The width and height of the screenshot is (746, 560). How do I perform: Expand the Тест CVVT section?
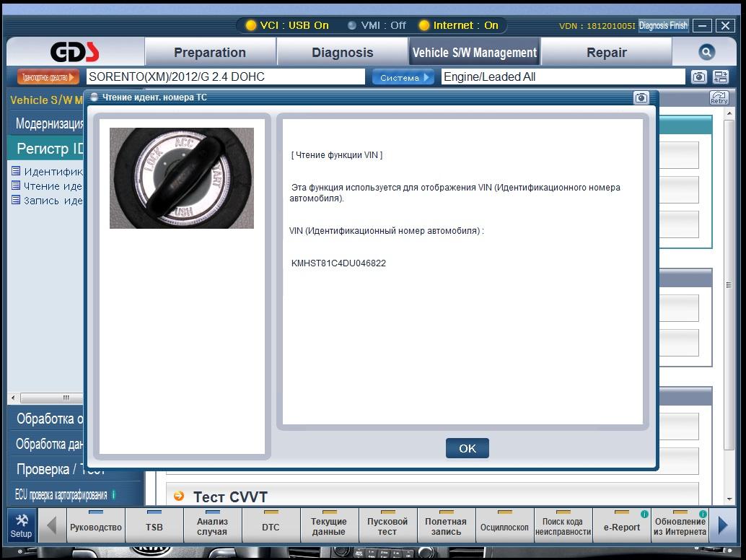(229, 496)
